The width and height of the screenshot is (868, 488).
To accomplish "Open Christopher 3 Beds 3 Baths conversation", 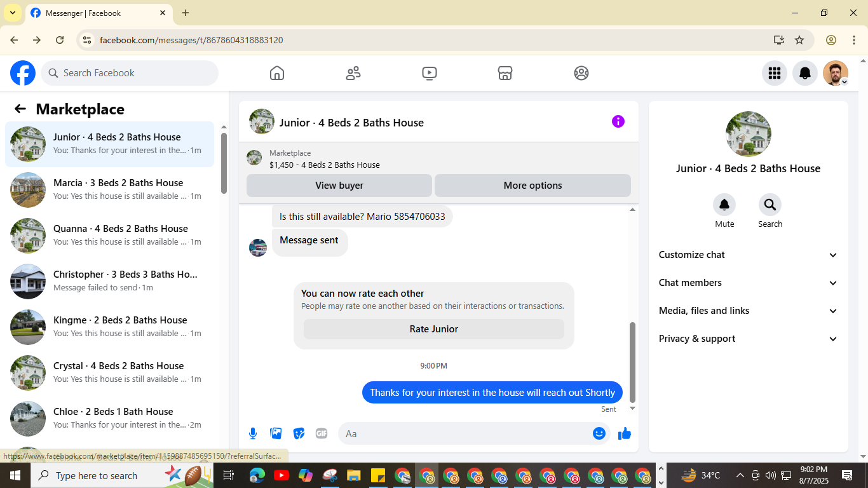I will [x=110, y=281].
